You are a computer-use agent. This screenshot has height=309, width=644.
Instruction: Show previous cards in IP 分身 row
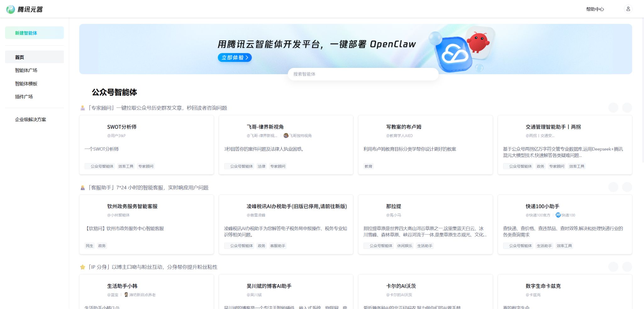[x=613, y=267]
